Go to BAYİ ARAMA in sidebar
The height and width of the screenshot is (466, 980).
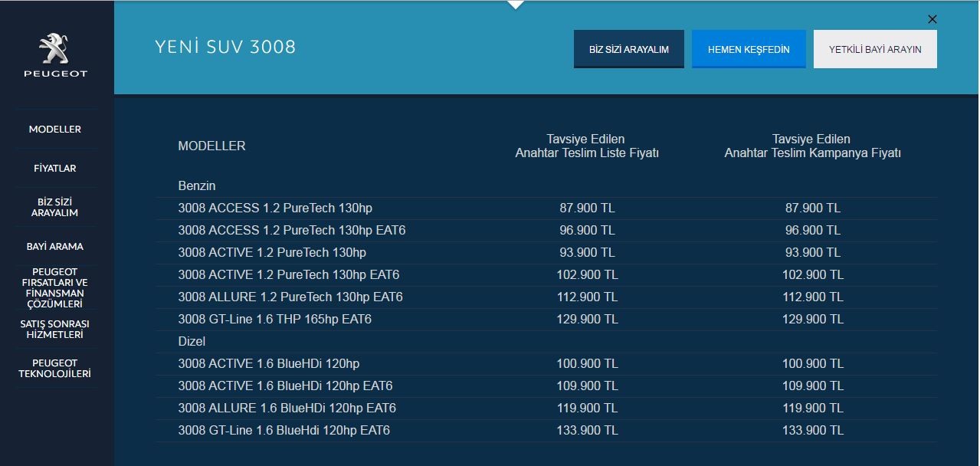point(55,247)
